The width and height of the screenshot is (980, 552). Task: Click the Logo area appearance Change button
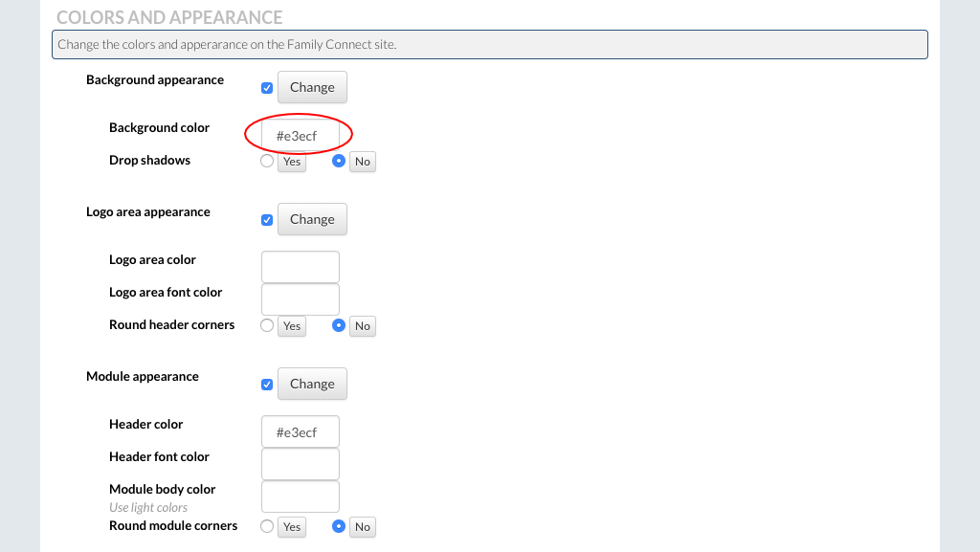coord(312,219)
